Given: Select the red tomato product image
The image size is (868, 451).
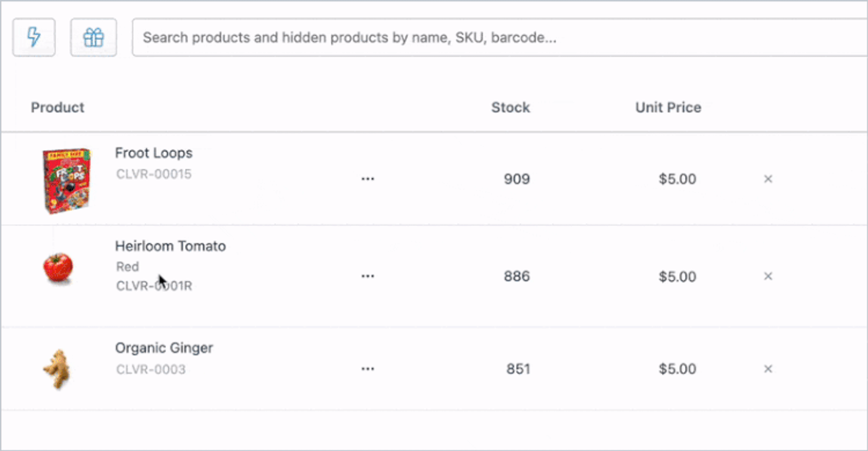Looking at the screenshot, I should [x=58, y=268].
